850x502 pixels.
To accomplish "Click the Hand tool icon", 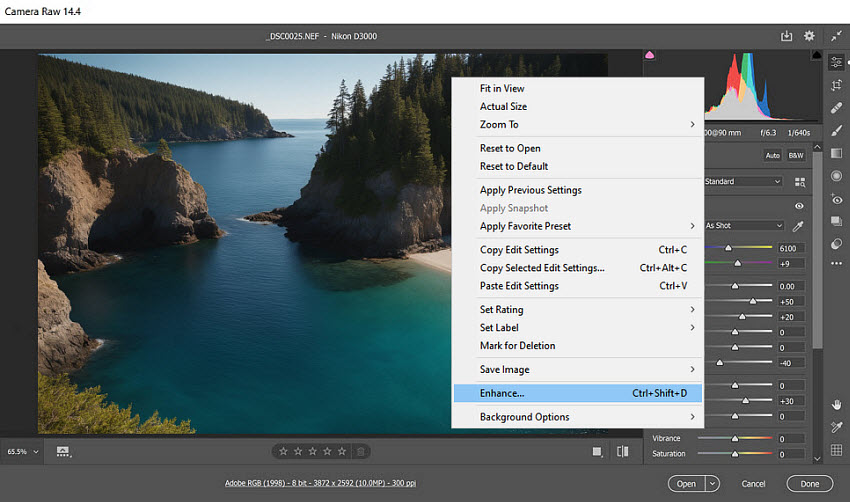I will click(x=836, y=404).
